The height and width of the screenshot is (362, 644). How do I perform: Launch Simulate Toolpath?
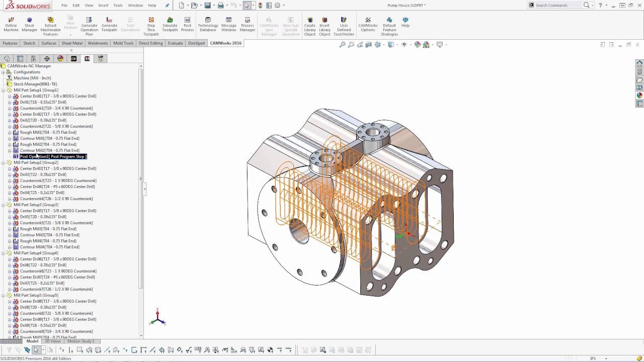click(170, 25)
